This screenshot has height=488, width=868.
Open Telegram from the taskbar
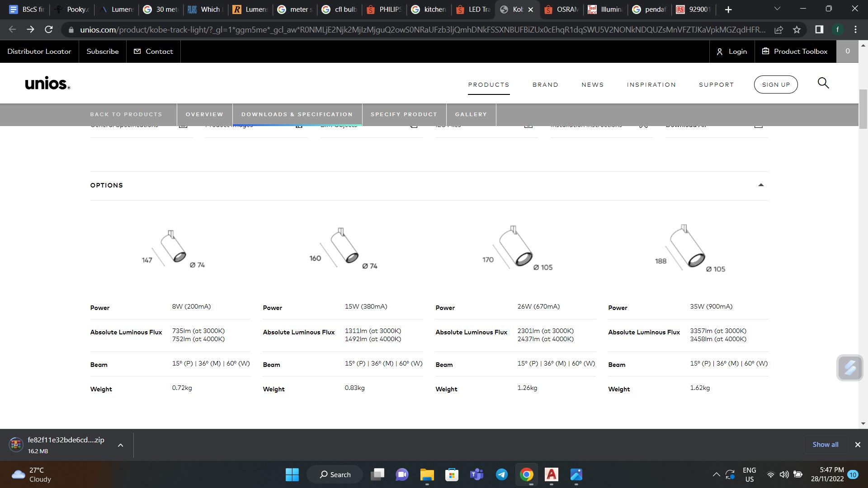click(501, 474)
